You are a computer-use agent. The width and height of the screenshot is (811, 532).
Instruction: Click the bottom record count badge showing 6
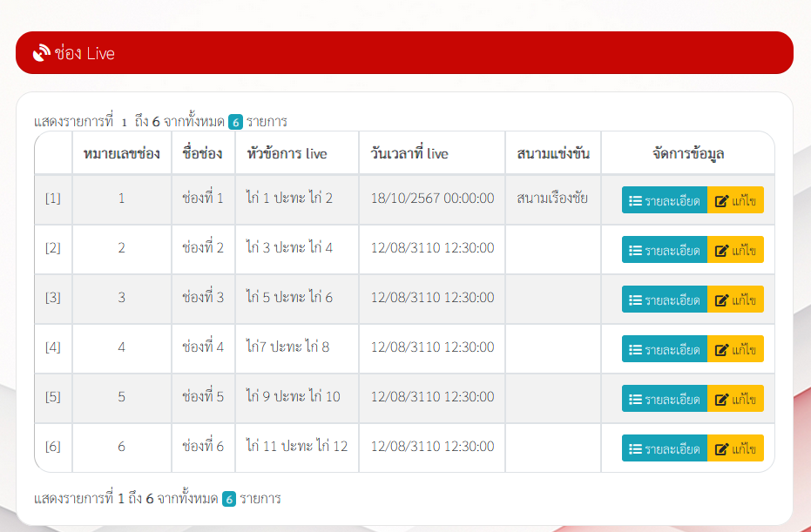(229, 499)
